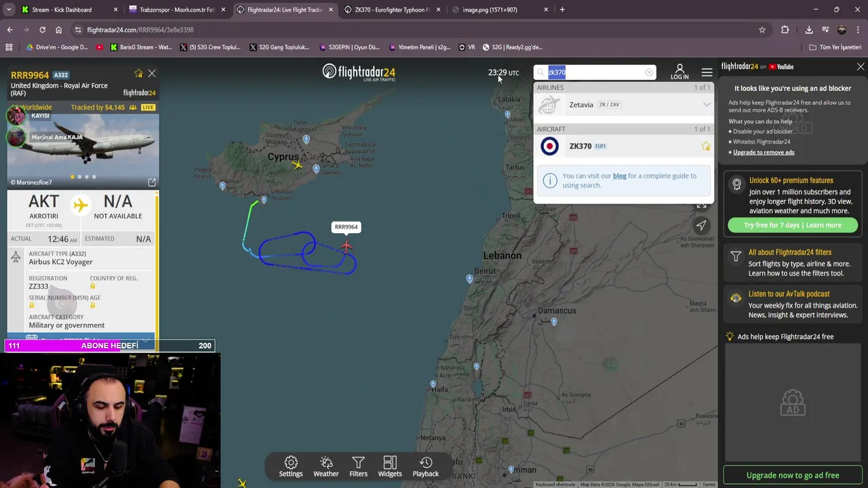Click the Chrome profile avatar
868x488 pixels.
(842, 30)
